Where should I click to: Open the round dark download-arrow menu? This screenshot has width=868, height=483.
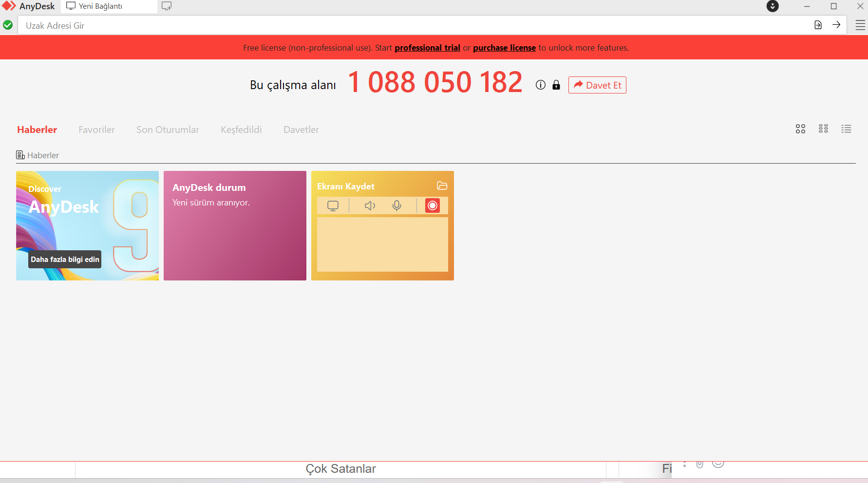point(773,6)
